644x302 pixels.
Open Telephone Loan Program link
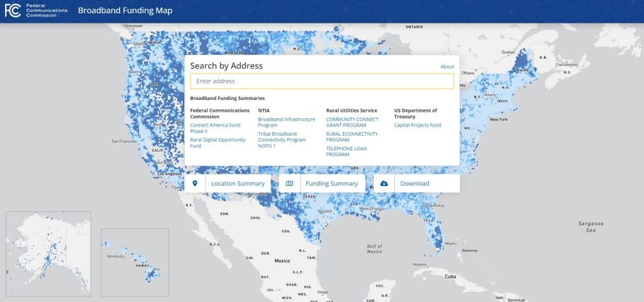click(x=347, y=152)
